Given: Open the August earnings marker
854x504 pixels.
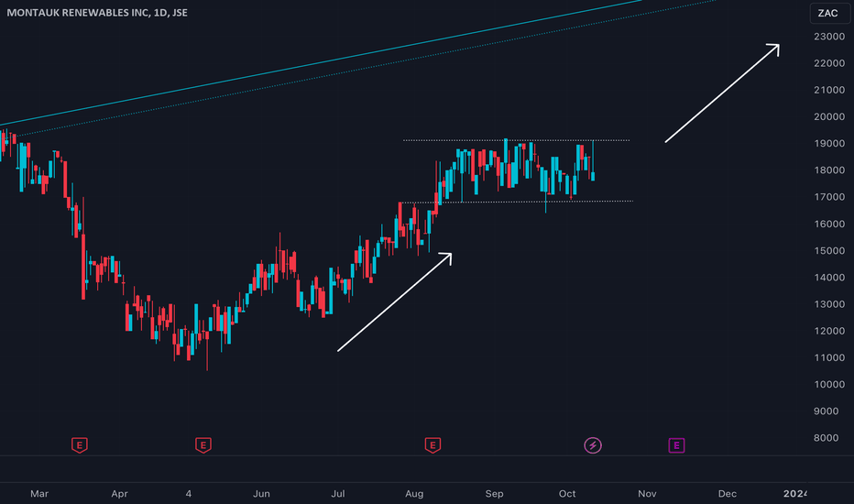Looking at the screenshot, I should pyautogui.click(x=432, y=445).
